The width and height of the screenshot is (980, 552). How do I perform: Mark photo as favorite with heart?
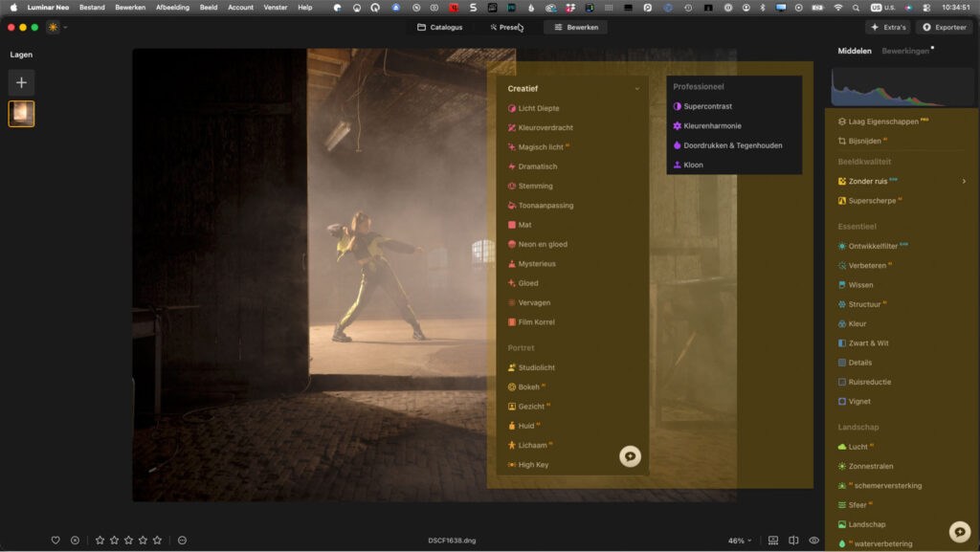coord(56,541)
